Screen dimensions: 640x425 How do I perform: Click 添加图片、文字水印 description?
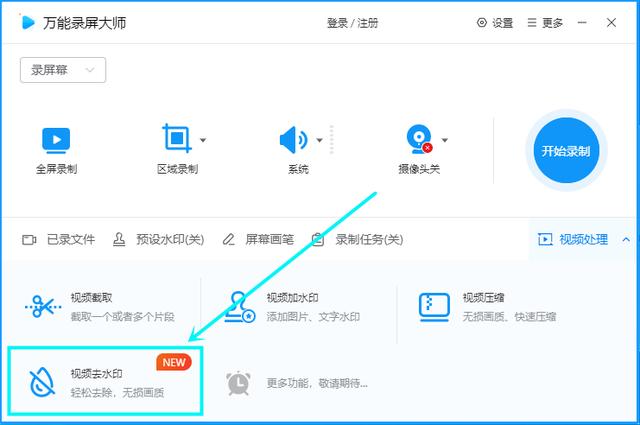click(313, 317)
